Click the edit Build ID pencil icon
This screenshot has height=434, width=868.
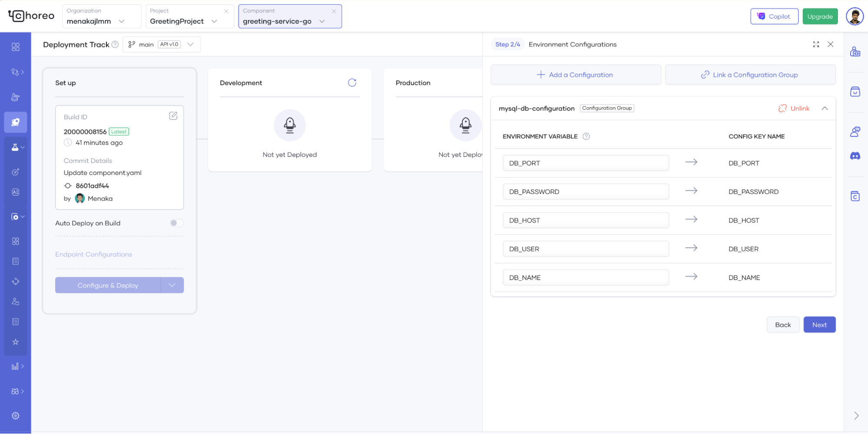click(x=173, y=116)
